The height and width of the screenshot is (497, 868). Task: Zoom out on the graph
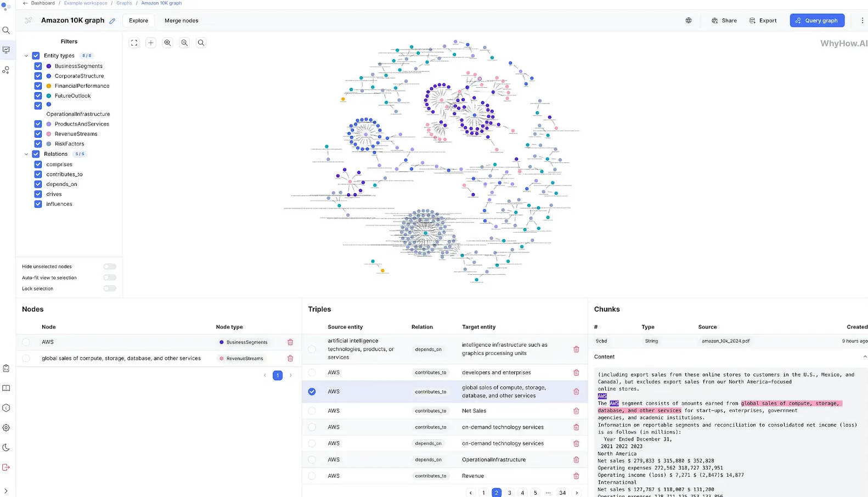pos(184,43)
